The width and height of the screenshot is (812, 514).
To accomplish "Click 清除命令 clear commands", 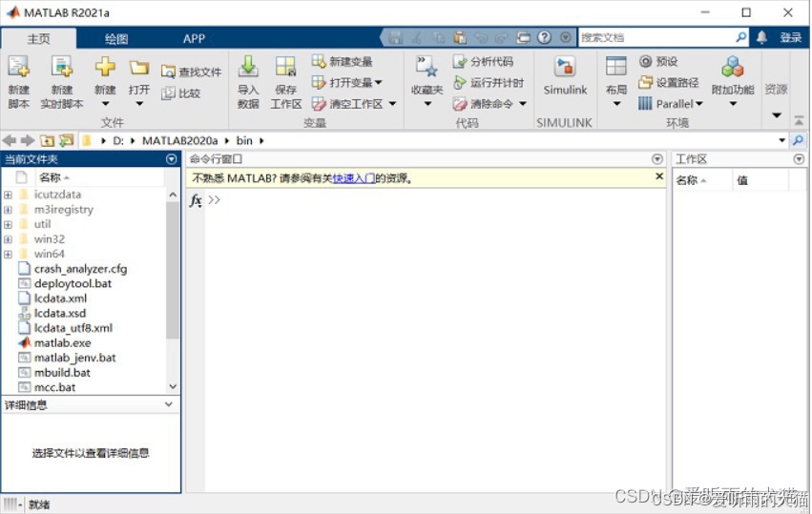I will tap(489, 104).
